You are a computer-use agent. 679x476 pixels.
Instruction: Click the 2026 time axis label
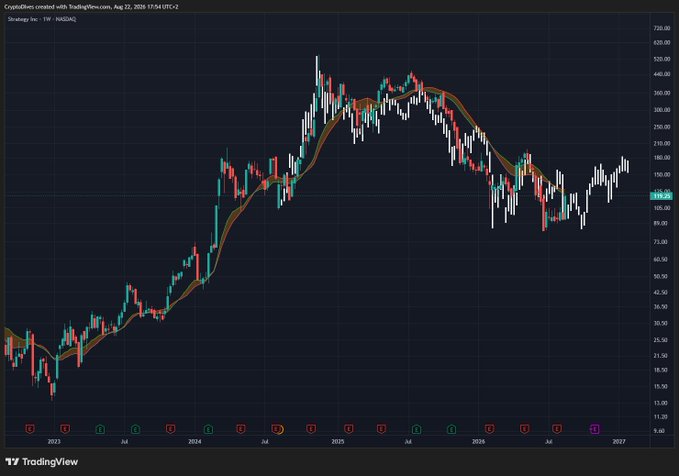click(479, 441)
